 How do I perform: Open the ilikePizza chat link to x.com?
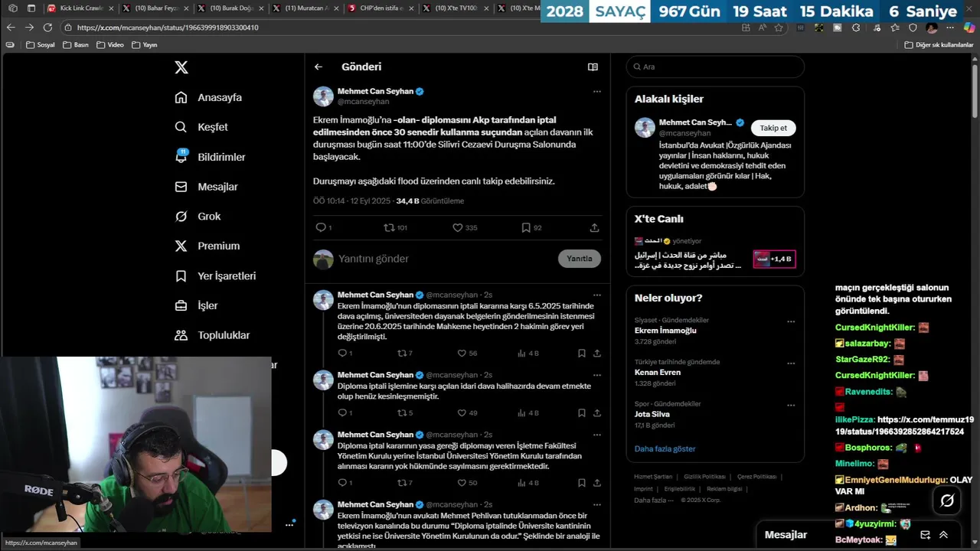pyautogui.click(x=904, y=425)
